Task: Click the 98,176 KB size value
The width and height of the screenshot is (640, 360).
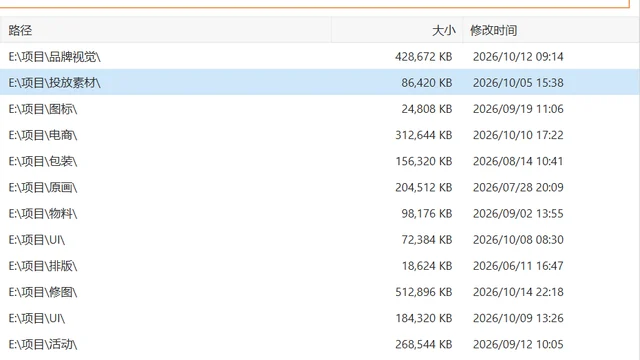Action: tap(427, 213)
